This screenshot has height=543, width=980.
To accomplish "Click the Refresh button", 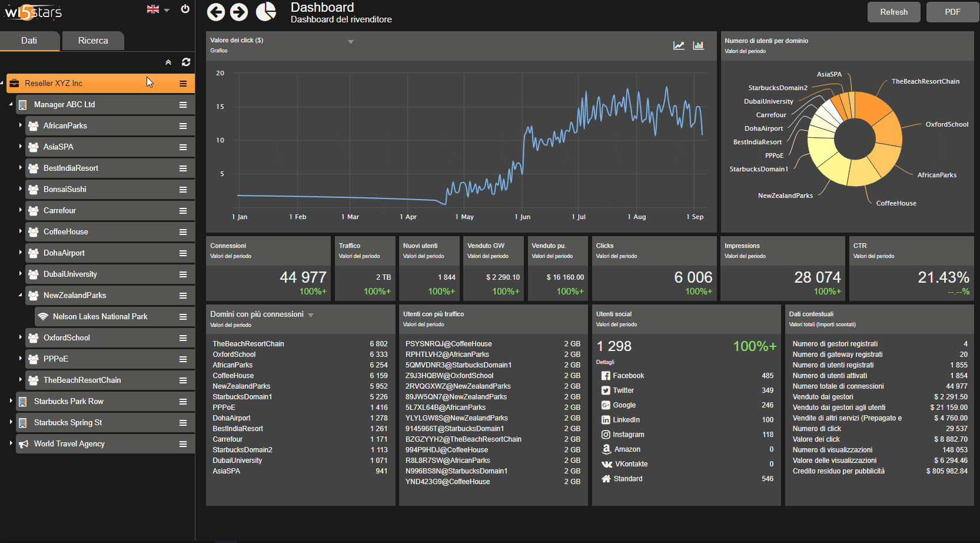I will click(893, 12).
